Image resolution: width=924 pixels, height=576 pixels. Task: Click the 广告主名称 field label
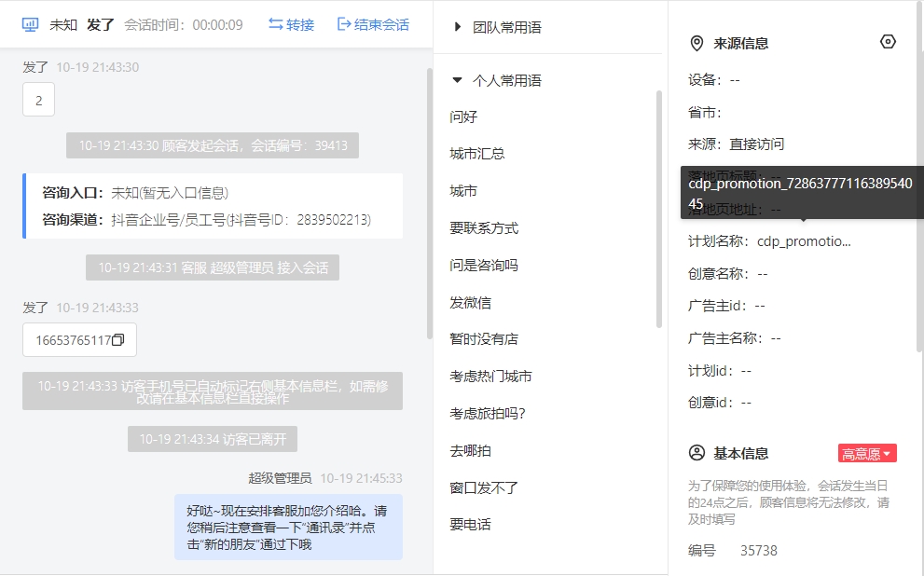coord(725,338)
